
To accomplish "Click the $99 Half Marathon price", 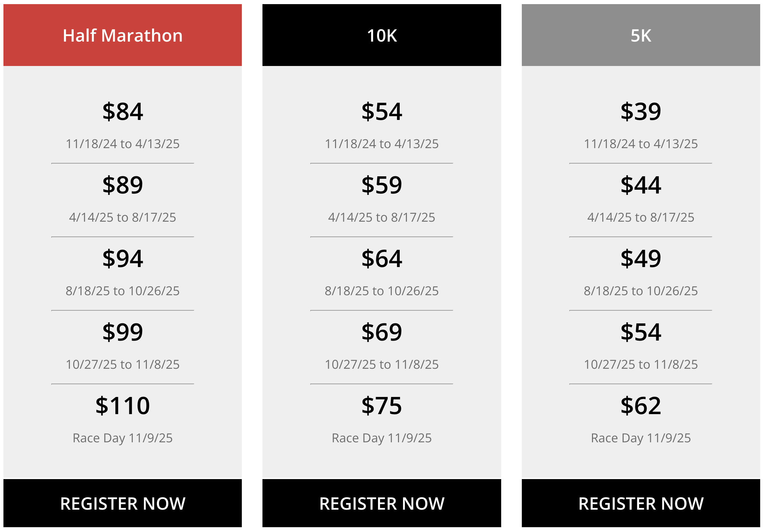I will [122, 332].
